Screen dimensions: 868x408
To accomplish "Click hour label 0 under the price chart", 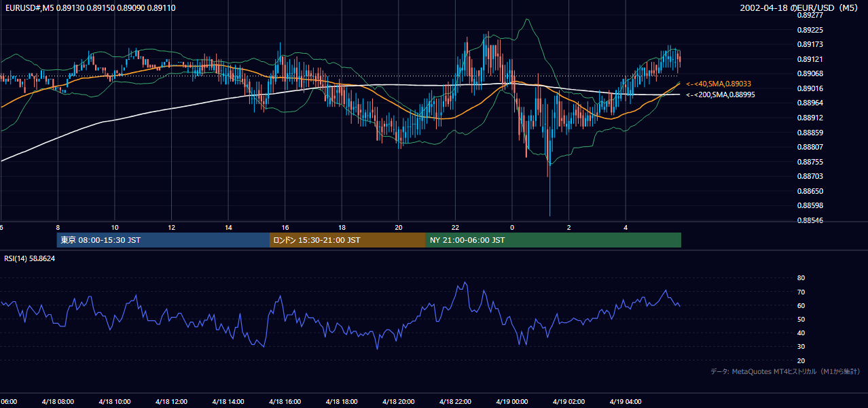I will pos(512,227).
